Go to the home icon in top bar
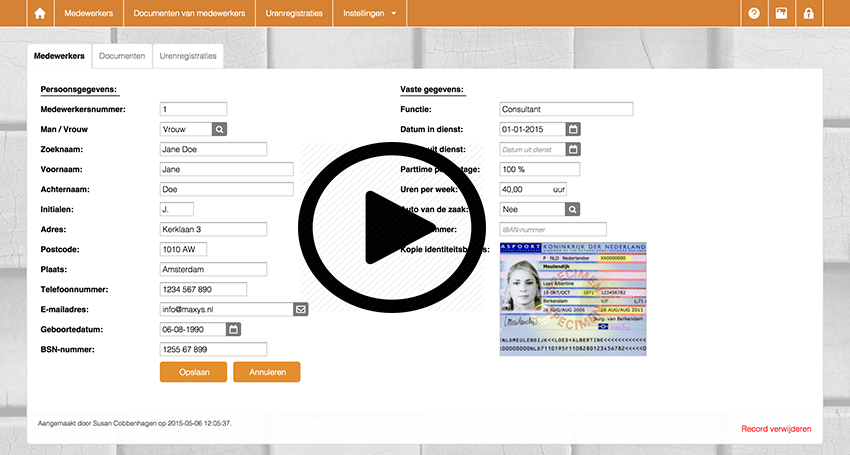 tap(40, 13)
